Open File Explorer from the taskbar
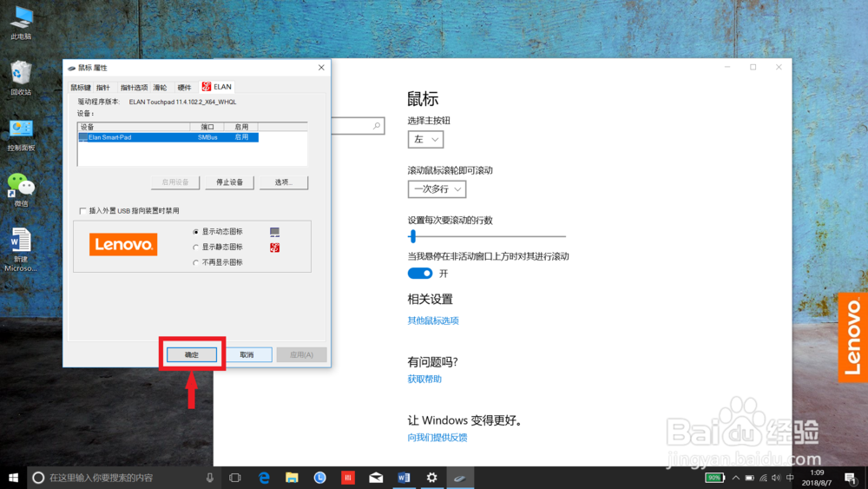 click(x=292, y=478)
